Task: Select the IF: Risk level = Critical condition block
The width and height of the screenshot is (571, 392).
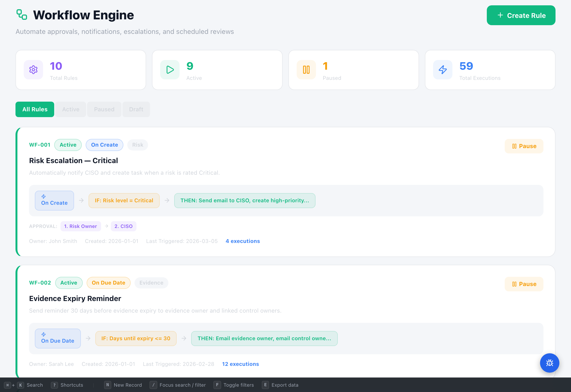Action: coord(124,200)
